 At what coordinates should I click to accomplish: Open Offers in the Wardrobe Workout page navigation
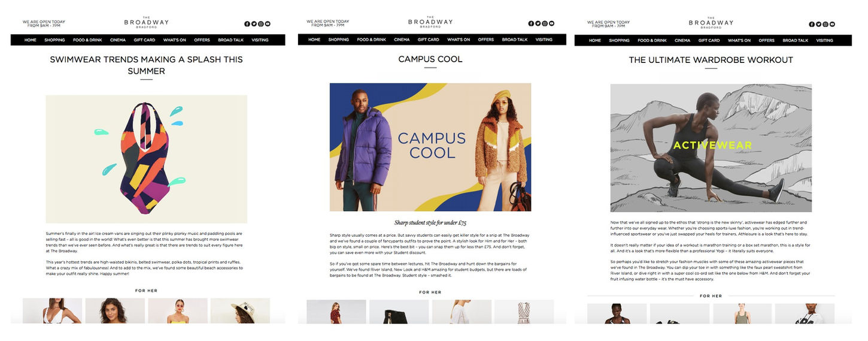tap(766, 40)
